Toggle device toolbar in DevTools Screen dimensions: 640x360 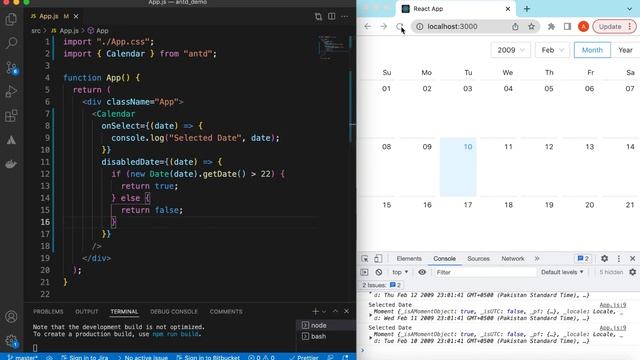point(378,259)
